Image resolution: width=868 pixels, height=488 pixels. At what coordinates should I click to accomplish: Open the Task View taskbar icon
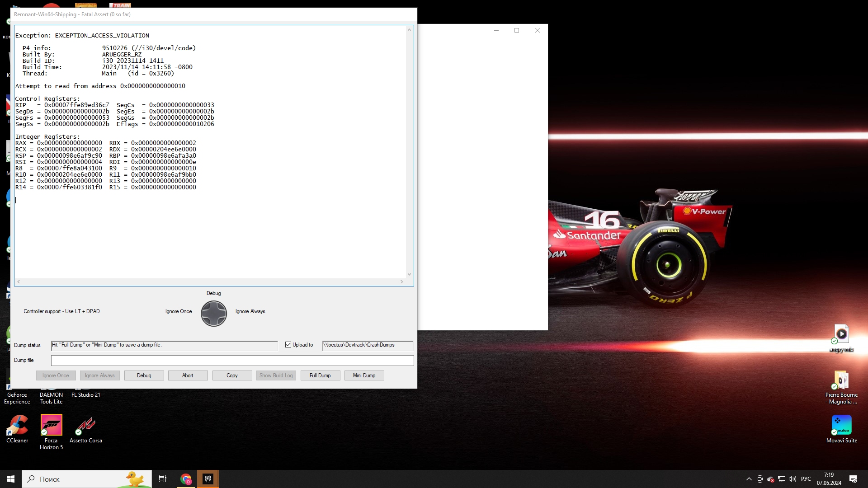pos(163,479)
